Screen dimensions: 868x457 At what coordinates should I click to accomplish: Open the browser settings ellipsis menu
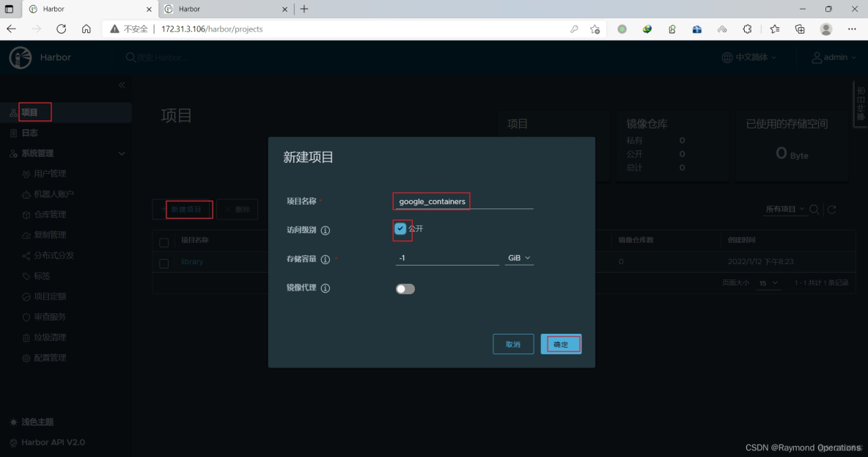(852, 29)
